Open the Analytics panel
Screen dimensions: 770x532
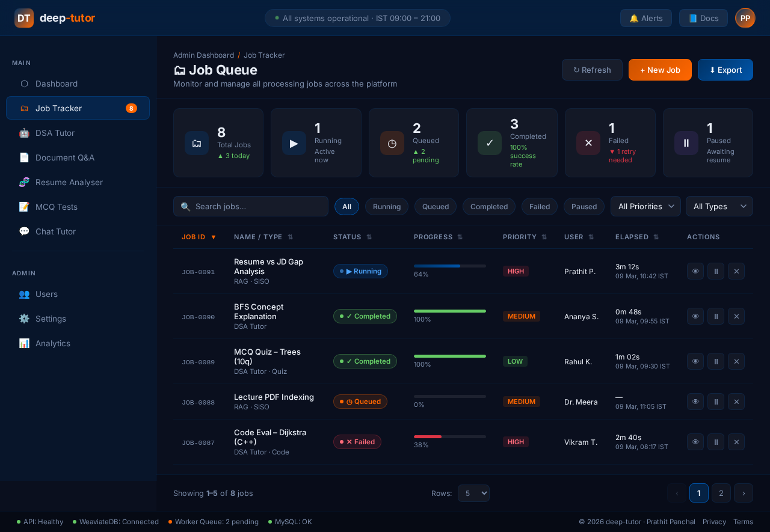[53, 343]
